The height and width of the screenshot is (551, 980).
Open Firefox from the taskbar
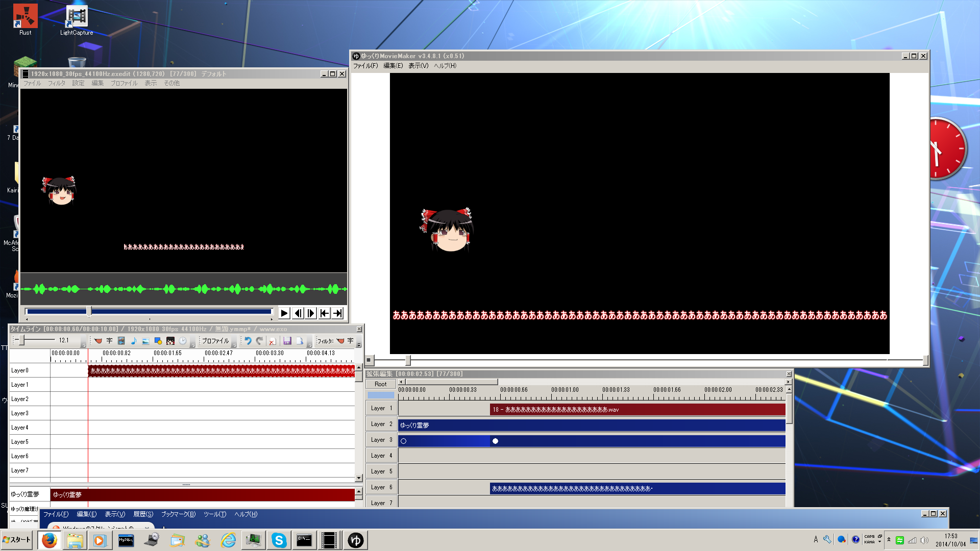(x=49, y=540)
